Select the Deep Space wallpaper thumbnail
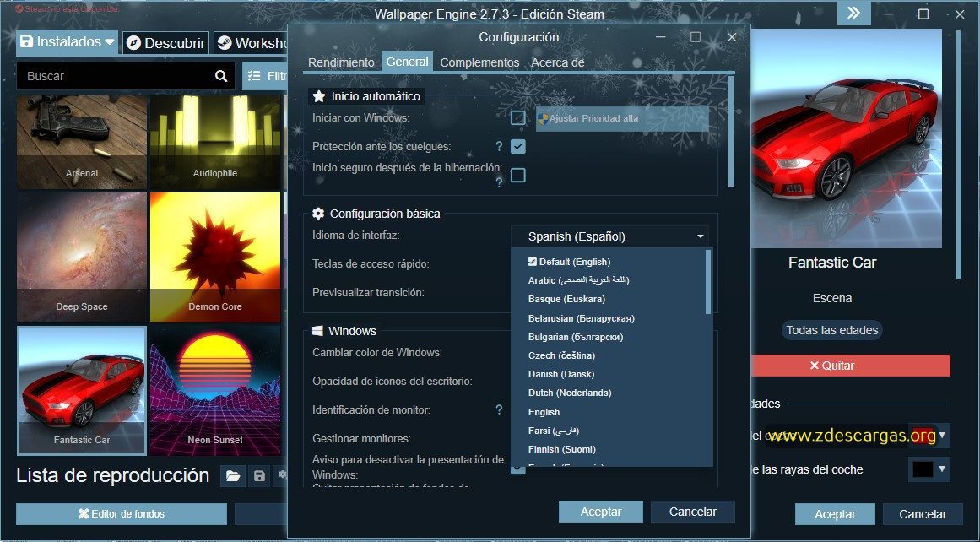Image resolution: width=980 pixels, height=542 pixels. click(82, 257)
